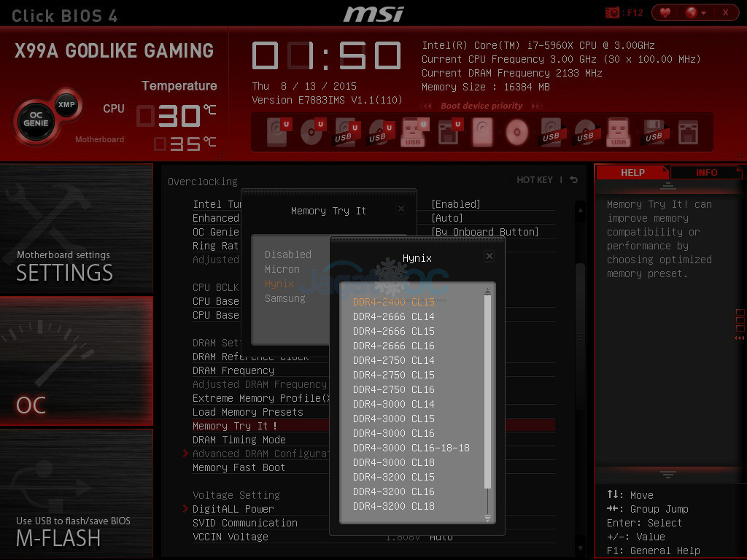The width and height of the screenshot is (747, 560).
Task: Open the language globe dropdown
Action: click(x=694, y=12)
